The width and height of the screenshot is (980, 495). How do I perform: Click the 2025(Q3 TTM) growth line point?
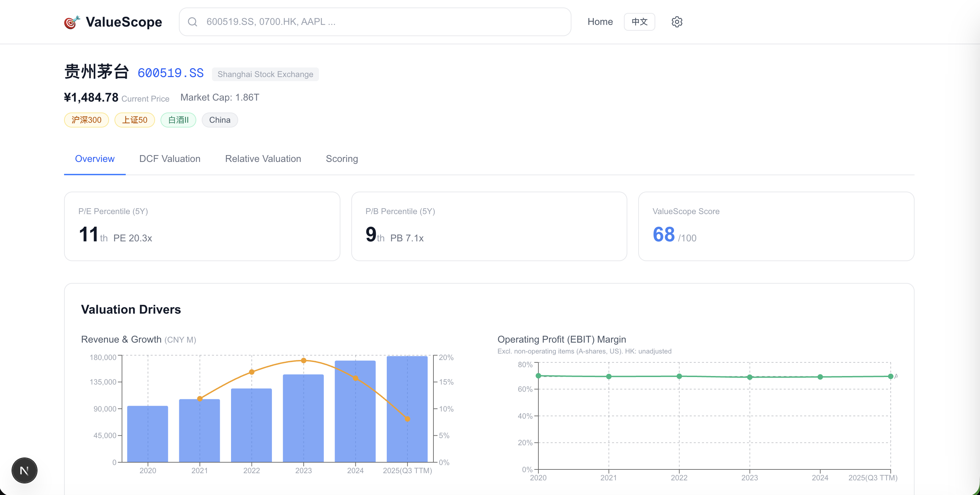click(x=408, y=419)
